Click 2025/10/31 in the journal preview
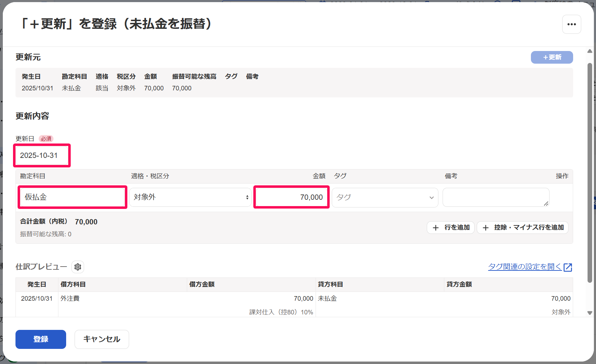Image resolution: width=596 pixels, height=364 pixels. click(37, 299)
